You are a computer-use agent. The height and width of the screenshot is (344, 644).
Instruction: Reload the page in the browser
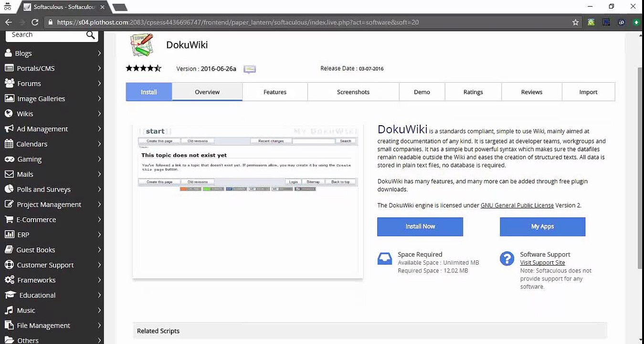tap(35, 22)
